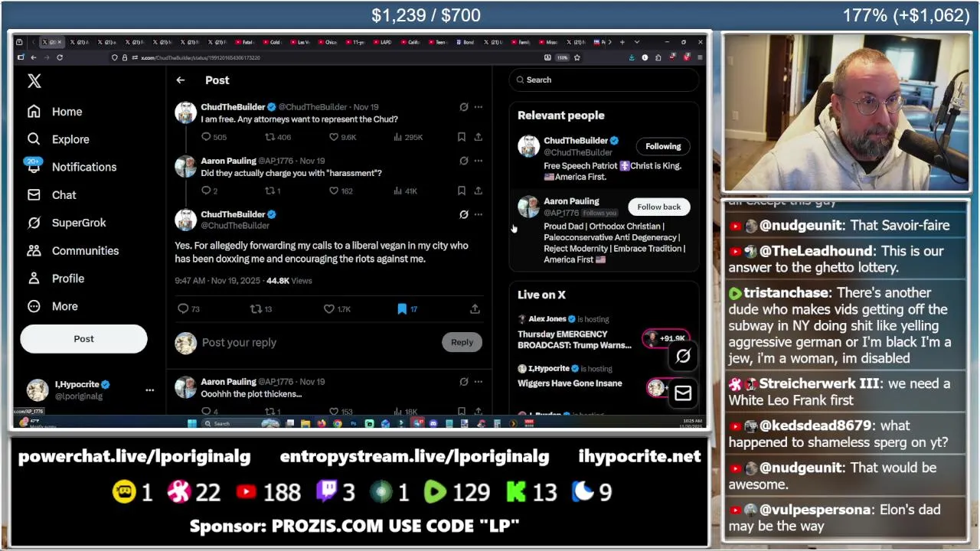Bookmark the "I am free" post
Image resolution: width=980 pixels, height=551 pixels.
pyautogui.click(x=462, y=137)
